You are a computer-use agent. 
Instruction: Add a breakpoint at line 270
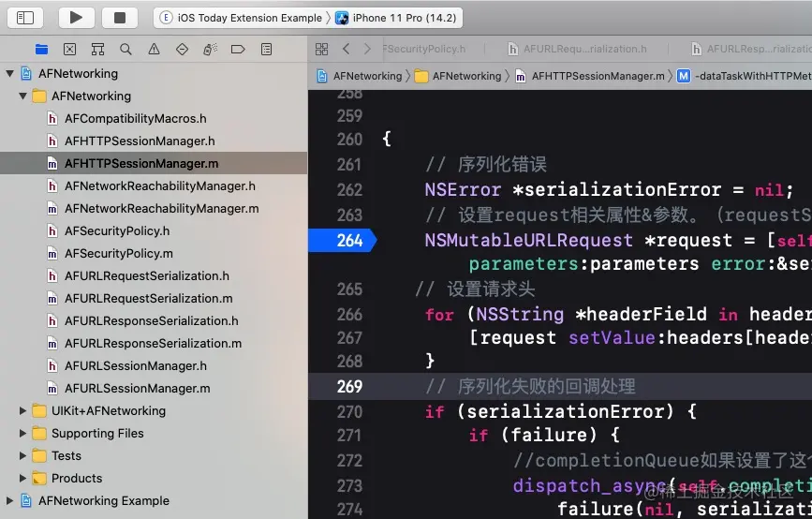tap(349, 412)
